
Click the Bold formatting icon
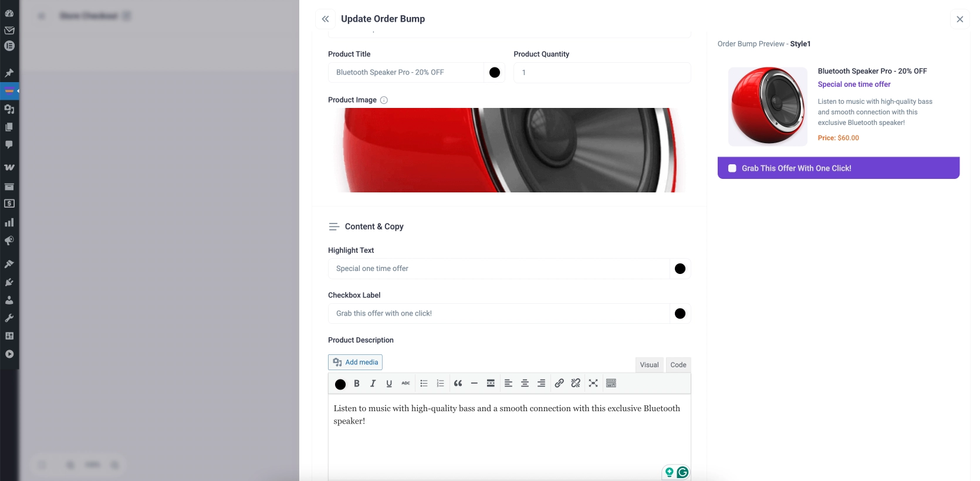pos(356,383)
